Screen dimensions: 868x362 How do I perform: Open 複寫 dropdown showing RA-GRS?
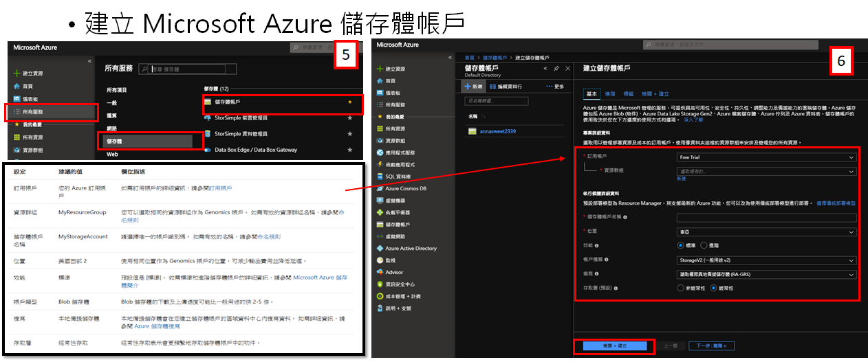pos(766,273)
